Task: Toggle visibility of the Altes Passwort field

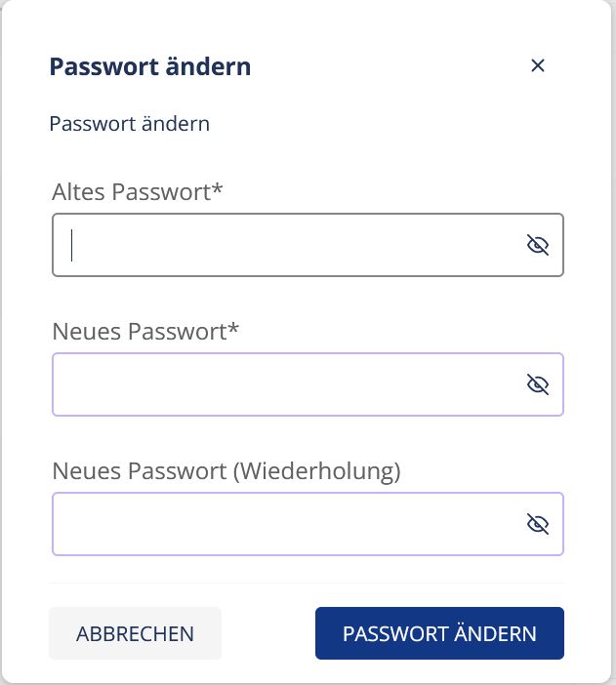Action: click(538, 245)
